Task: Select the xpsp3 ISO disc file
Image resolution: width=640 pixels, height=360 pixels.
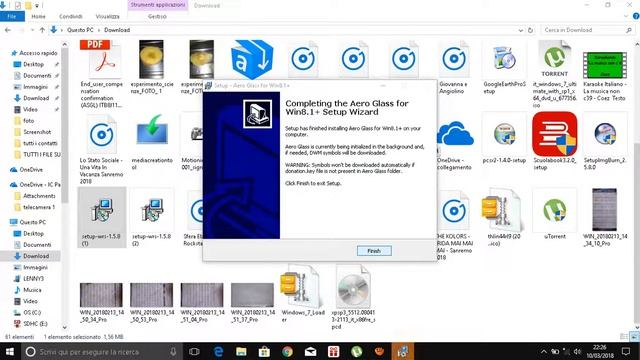Action: pos(353,297)
